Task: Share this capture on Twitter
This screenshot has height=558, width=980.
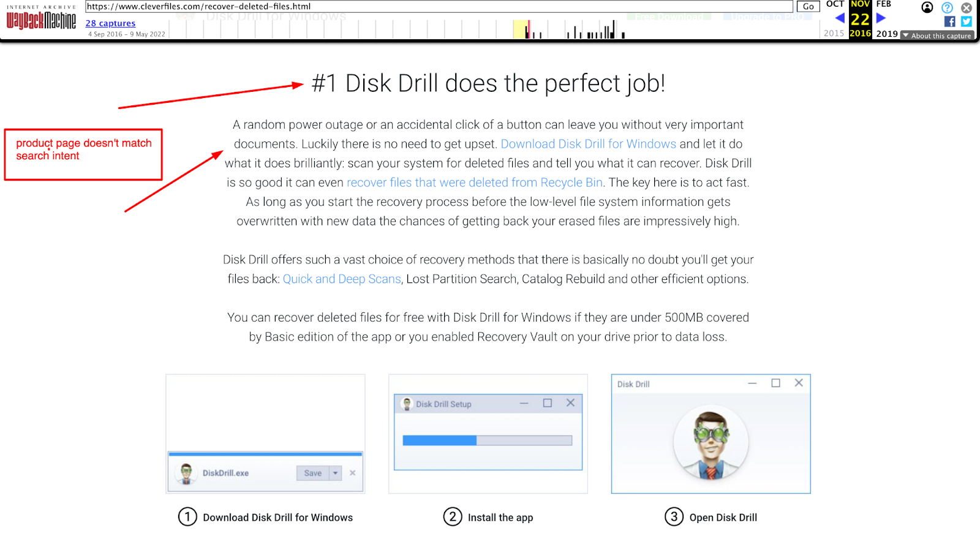Action: 967,21
